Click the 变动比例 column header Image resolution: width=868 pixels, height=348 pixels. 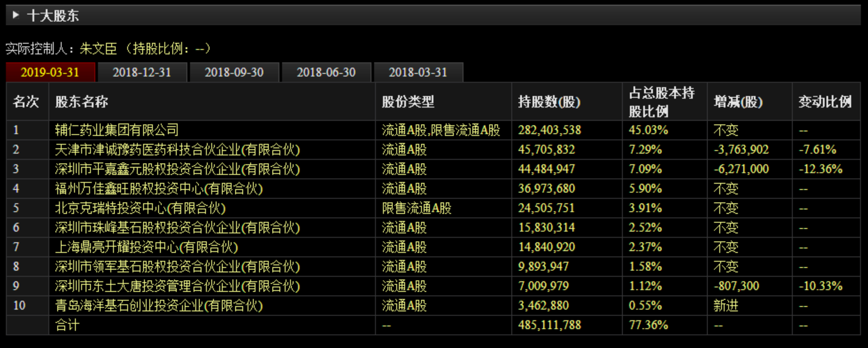click(825, 102)
